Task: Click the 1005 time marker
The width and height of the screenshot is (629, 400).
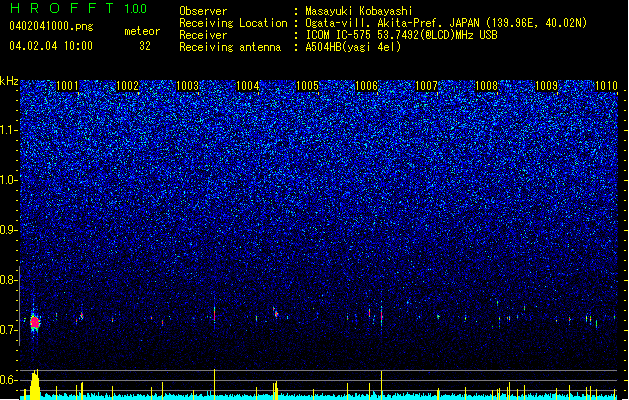Action: point(307,86)
